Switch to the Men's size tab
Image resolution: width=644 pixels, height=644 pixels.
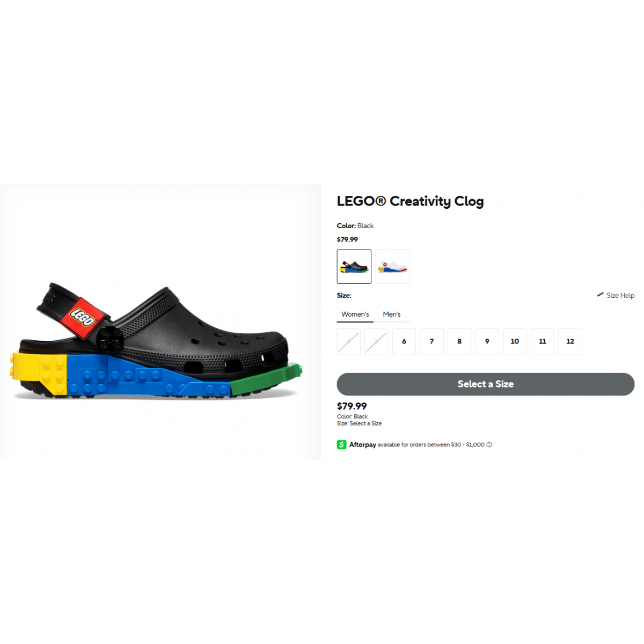pos(392,314)
